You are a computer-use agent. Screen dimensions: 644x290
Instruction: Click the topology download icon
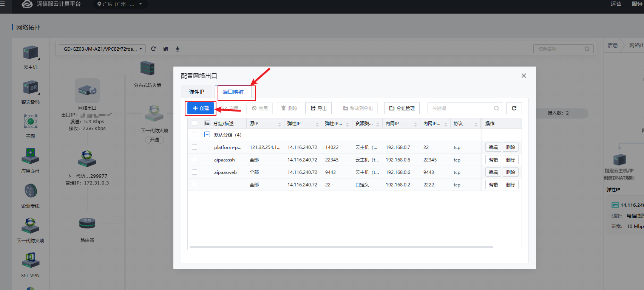[178, 49]
